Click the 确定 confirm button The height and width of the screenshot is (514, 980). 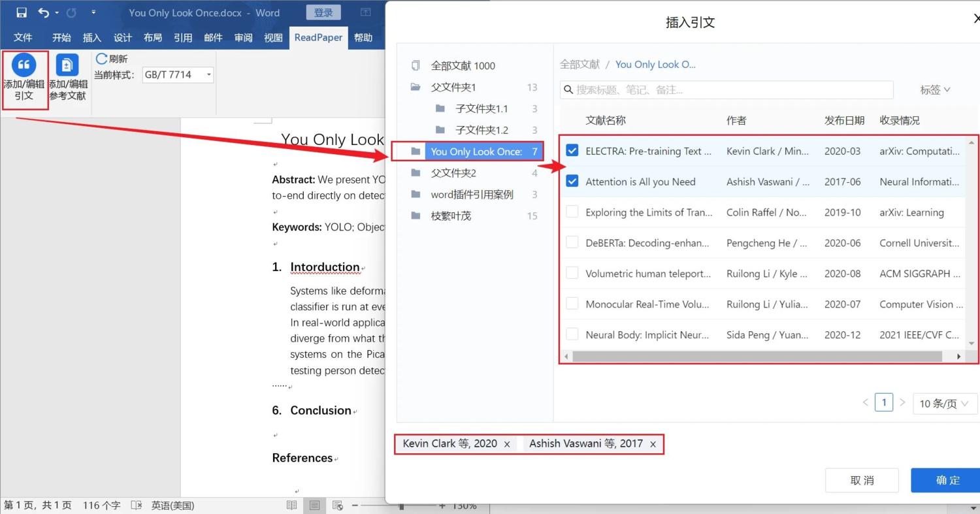point(947,480)
